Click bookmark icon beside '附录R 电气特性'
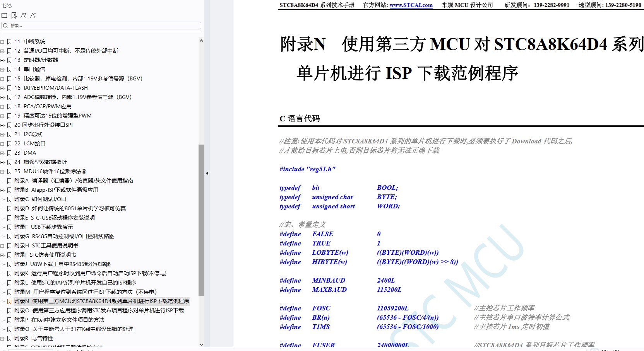644x351 pixels. point(9,338)
